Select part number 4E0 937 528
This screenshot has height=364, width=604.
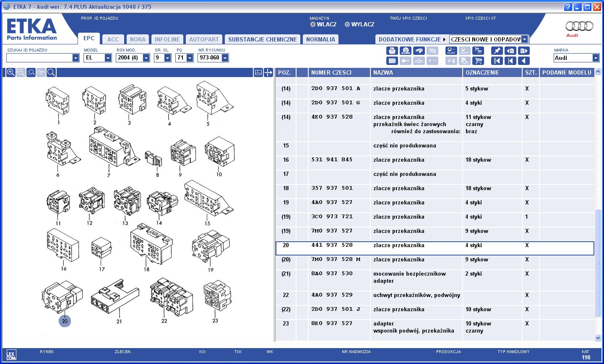[332, 117]
